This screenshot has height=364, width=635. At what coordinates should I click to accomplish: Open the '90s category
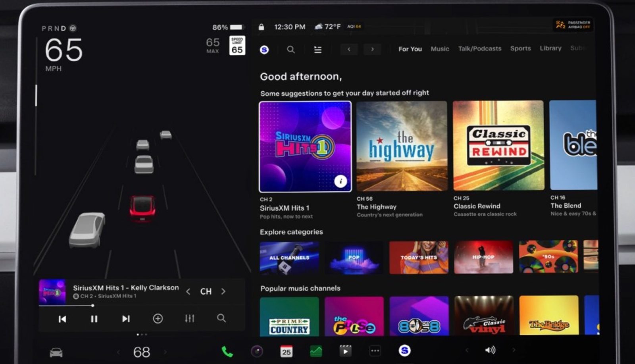pos(548,257)
